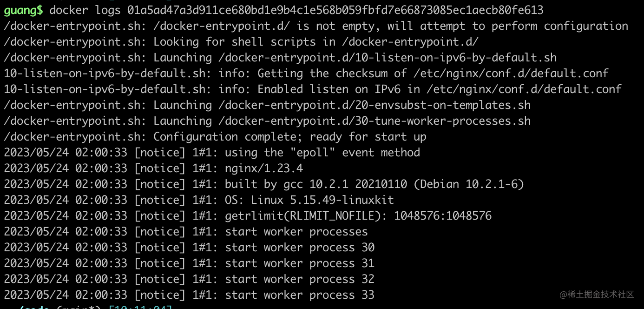Click the "Enabled listen on IPv6" line
Viewport: 644px width, 309px height.
click(x=312, y=89)
